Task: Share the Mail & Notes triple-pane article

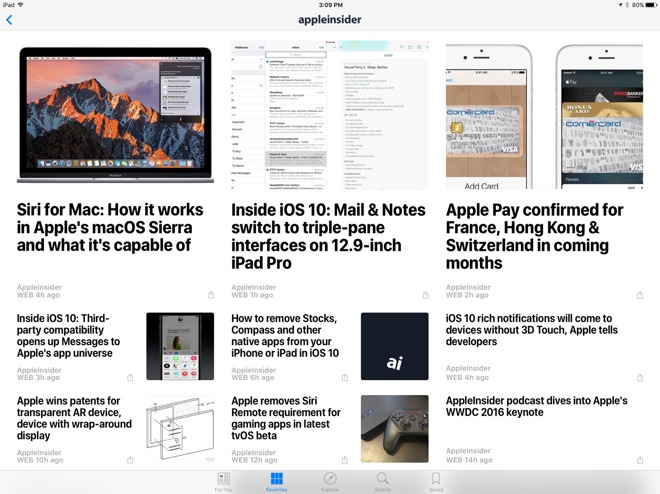Action: click(426, 295)
